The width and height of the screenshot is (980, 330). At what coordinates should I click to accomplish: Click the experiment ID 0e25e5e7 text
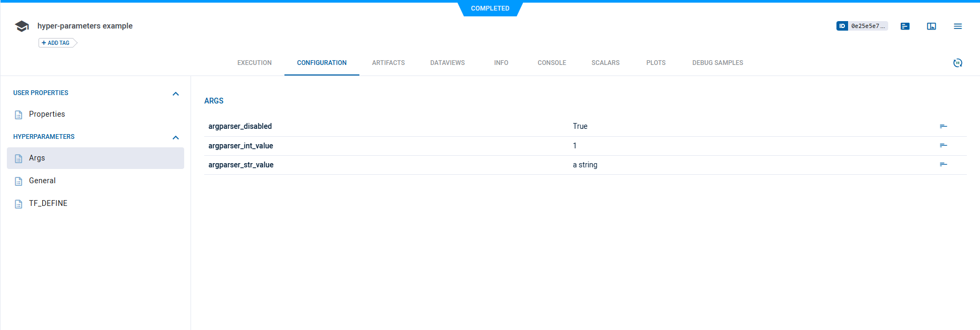pyautogui.click(x=867, y=26)
